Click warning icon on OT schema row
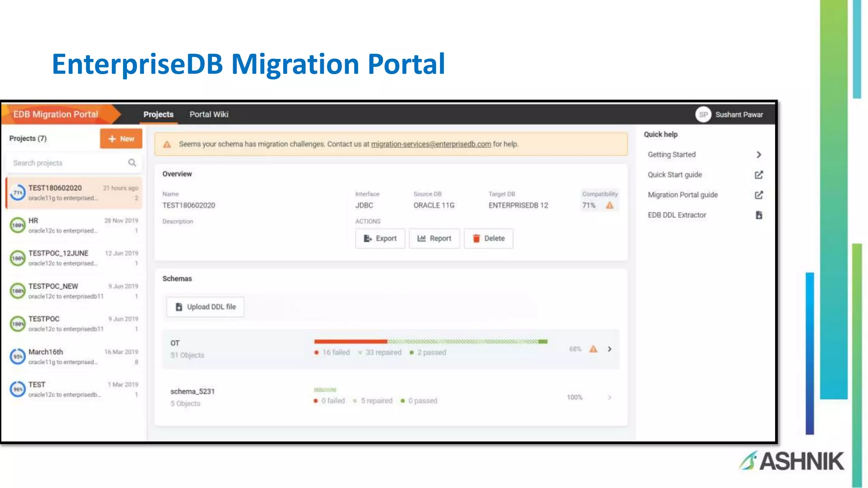 593,349
